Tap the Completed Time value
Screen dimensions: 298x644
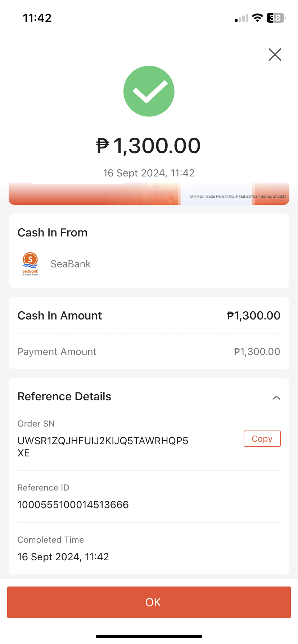(x=63, y=557)
